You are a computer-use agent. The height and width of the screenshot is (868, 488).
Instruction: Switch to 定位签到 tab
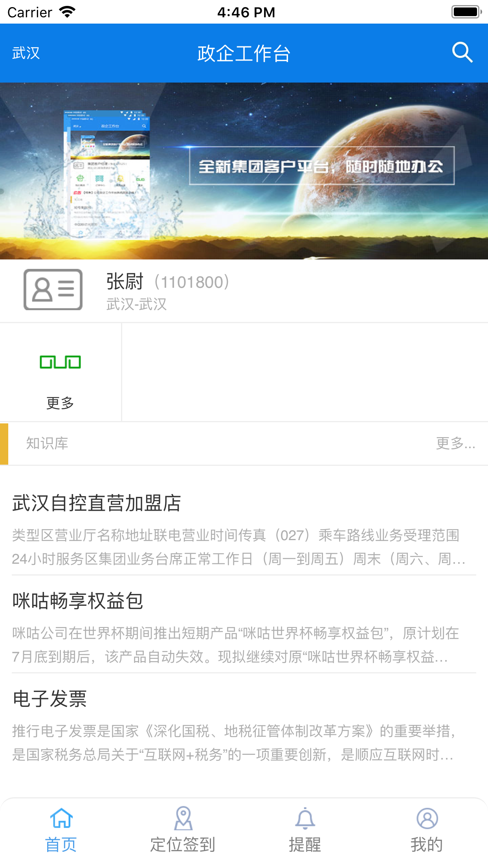[x=183, y=844]
